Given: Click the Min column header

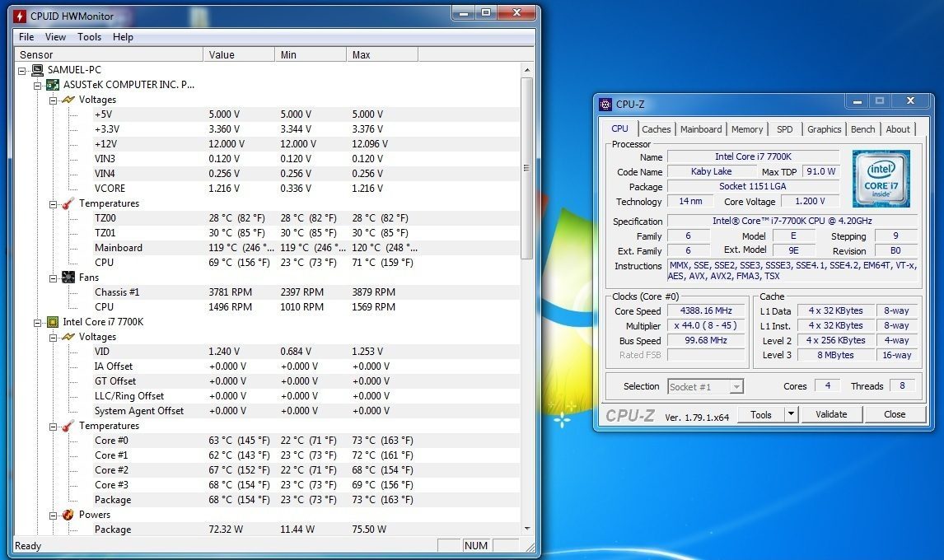Looking at the screenshot, I should coord(311,55).
